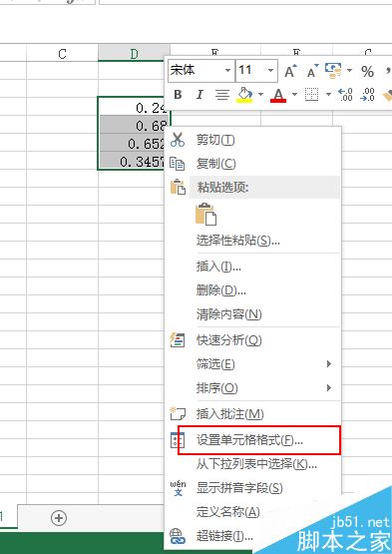Select column D header

(x=134, y=54)
